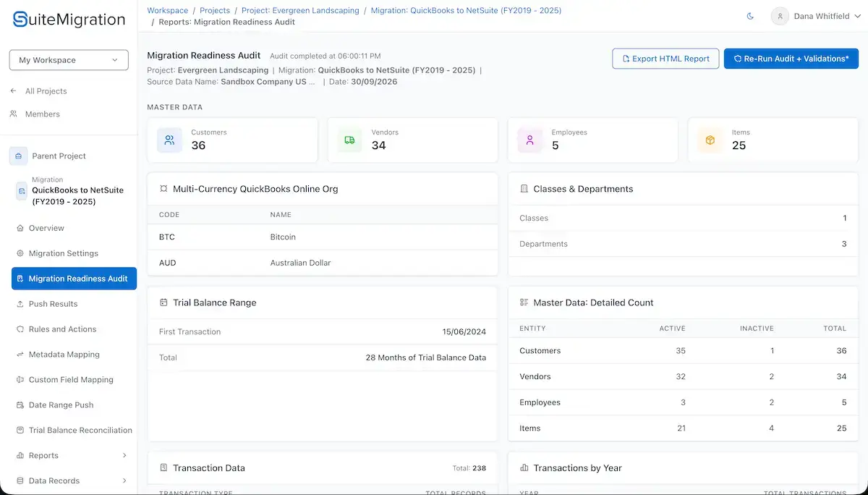Click the Customers card icon
Viewport: 868px width, 495px height.
tap(169, 140)
